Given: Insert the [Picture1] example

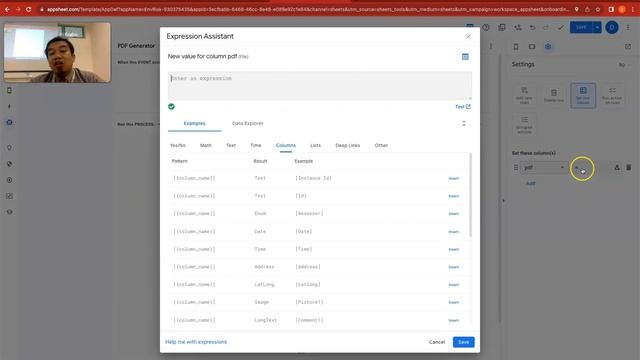Looking at the screenshot, I should click(x=453, y=302).
